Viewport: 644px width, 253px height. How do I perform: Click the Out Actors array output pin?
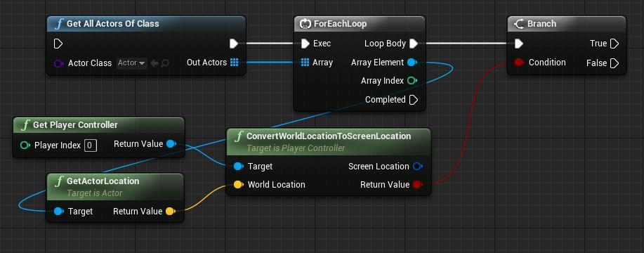pyautogui.click(x=234, y=63)
